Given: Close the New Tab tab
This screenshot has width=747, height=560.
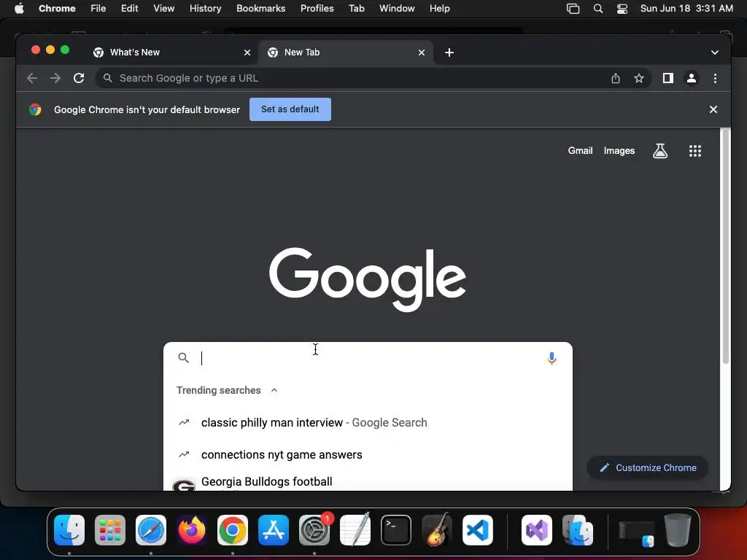Looking at the screenshot, I should point(422,52).
